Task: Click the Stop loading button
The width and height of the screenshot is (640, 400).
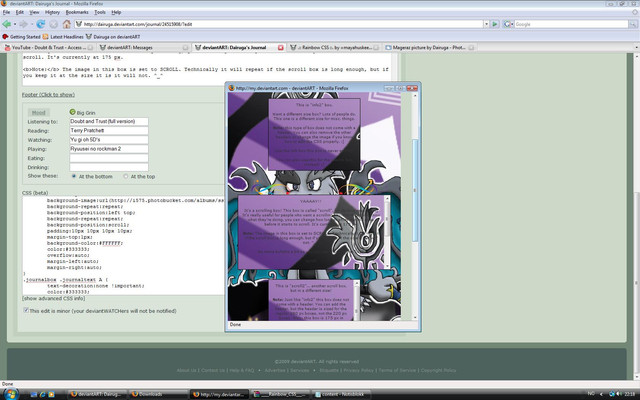Action: tap(53, 24)
